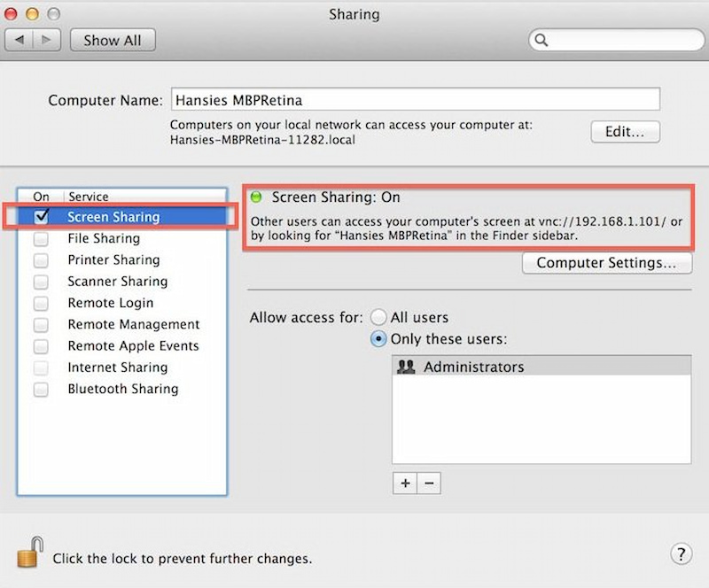The width and height of the screenshot is (709, 588).
Task: Select the Remote Apple Events service row
Action: (122, 345)
